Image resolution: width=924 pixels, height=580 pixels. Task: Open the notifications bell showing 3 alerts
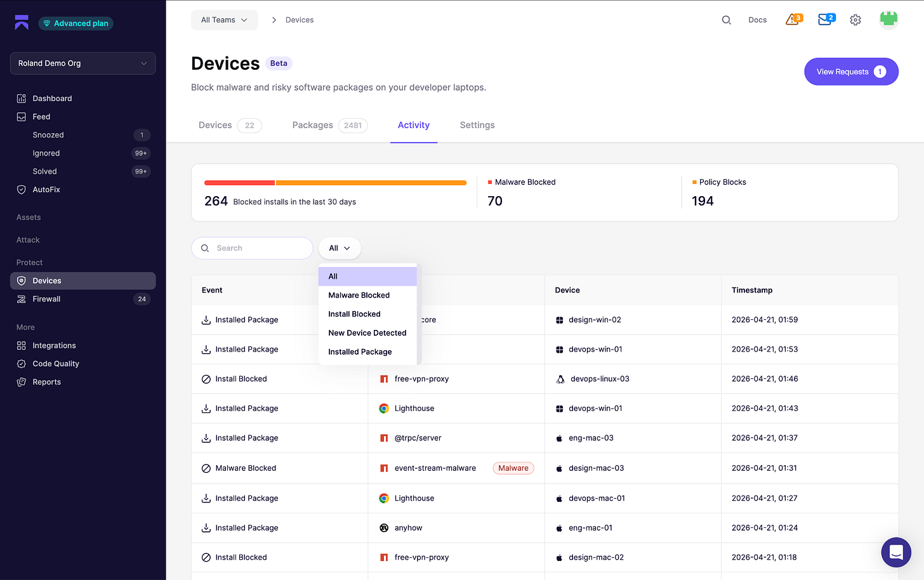pos(792,20)
